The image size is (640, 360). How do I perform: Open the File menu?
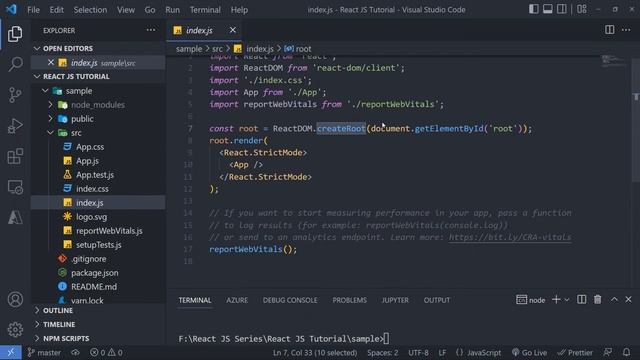click(33, 9)
